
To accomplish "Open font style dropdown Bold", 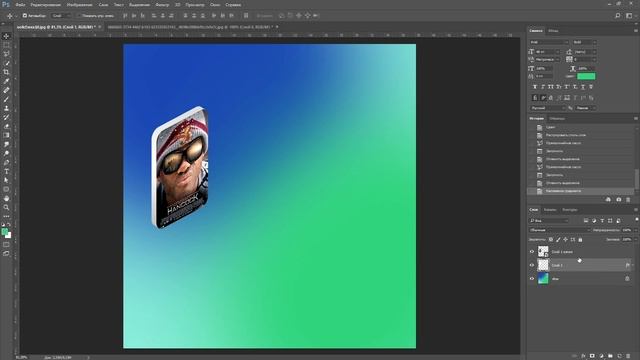I will pos(584,42).
